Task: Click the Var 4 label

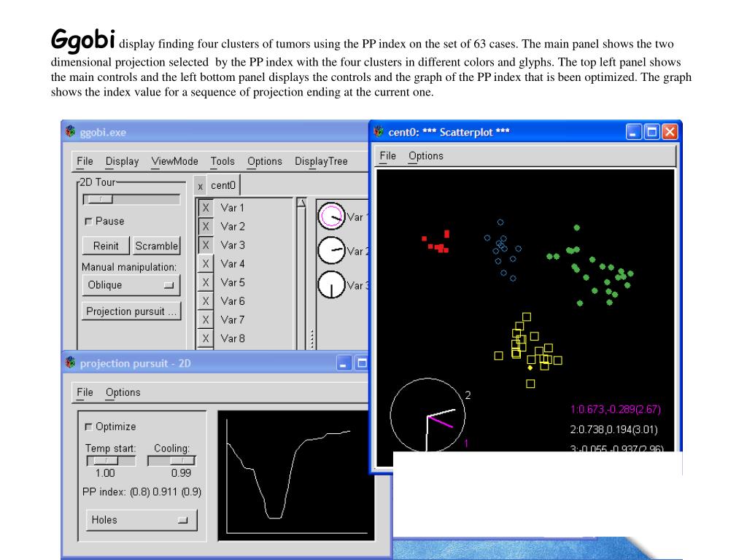Action: tap(233, 264)
